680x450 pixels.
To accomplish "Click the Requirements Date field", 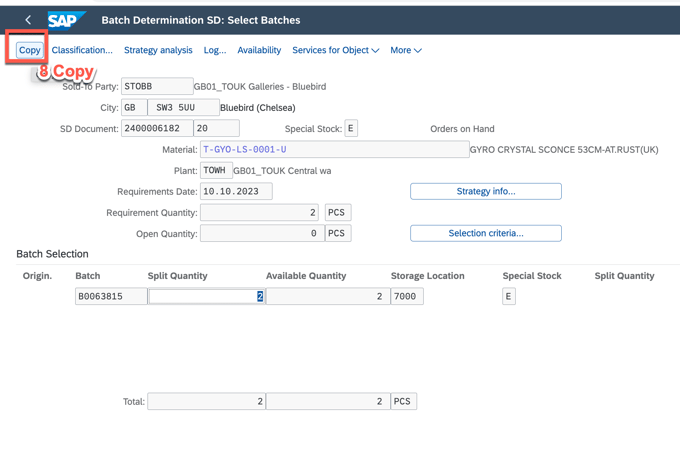I will (236, 191).
